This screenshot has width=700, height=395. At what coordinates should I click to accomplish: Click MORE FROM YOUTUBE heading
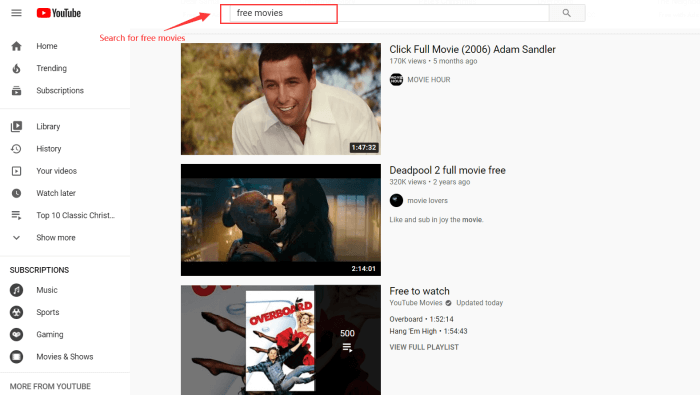pyautogui.click(x=50, y=387)
